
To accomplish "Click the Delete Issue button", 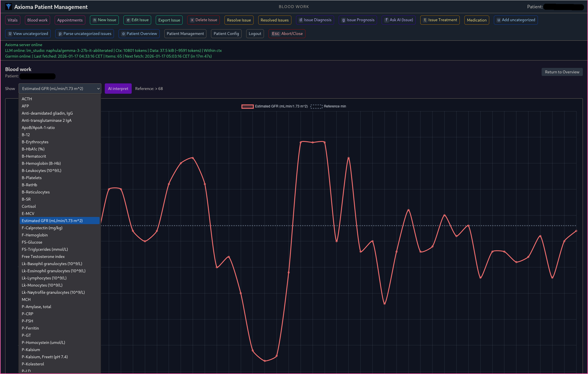I will tap(204, 20).
